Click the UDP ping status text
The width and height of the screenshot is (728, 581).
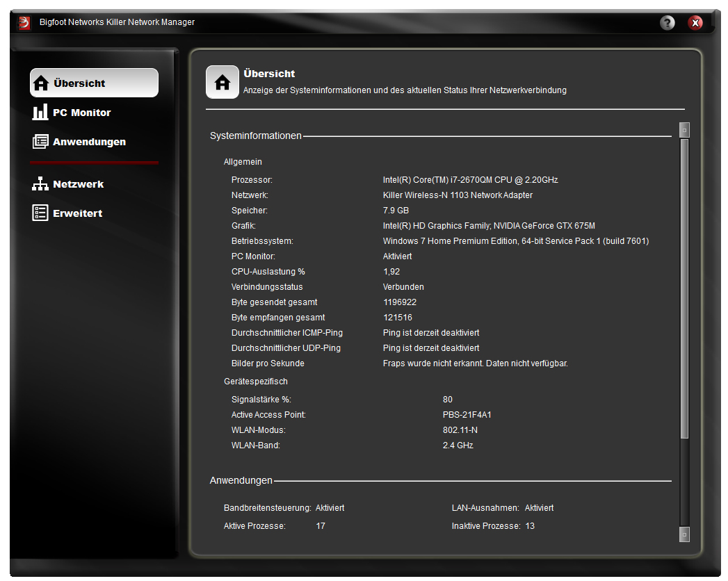pos(431,348)
